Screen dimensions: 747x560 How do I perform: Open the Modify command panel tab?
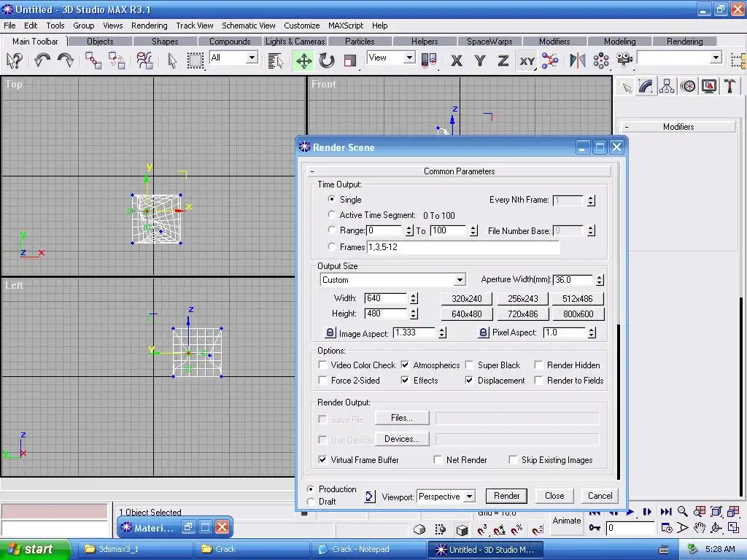coord(646,86)
